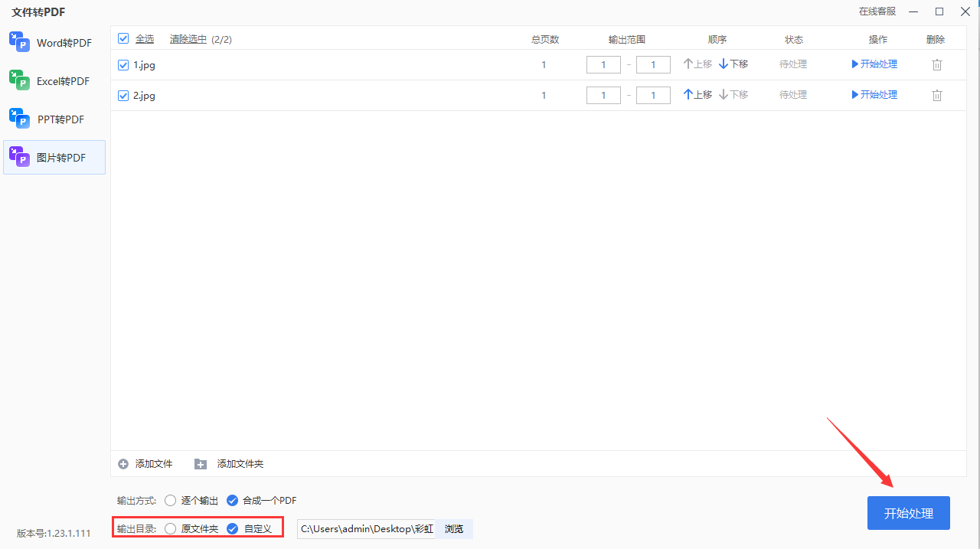
Task: Open 在线客服 online support
Action: click(877, 11)
